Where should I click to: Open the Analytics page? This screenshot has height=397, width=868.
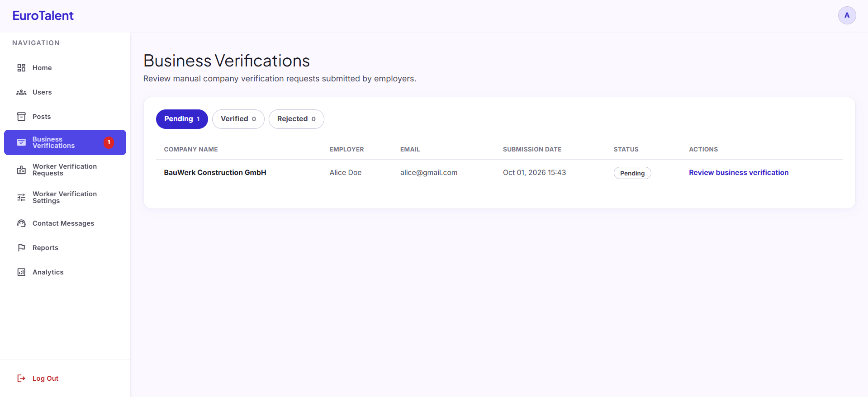point(65,272)
